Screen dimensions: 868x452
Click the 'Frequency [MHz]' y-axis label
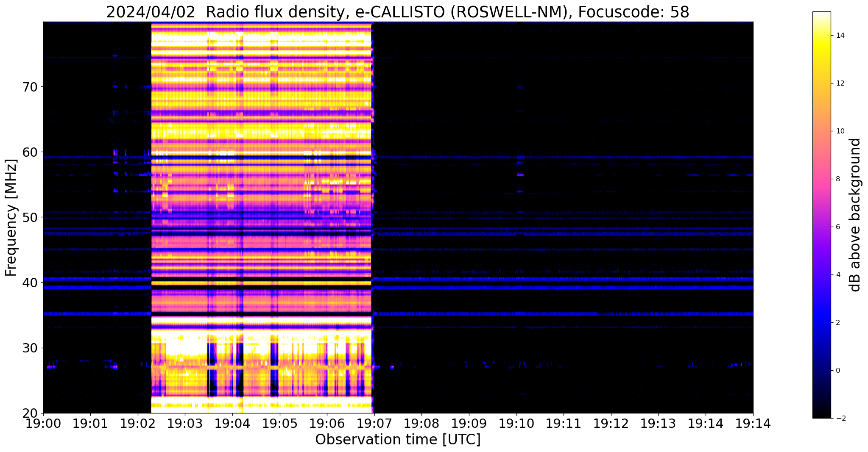point(11,218)
